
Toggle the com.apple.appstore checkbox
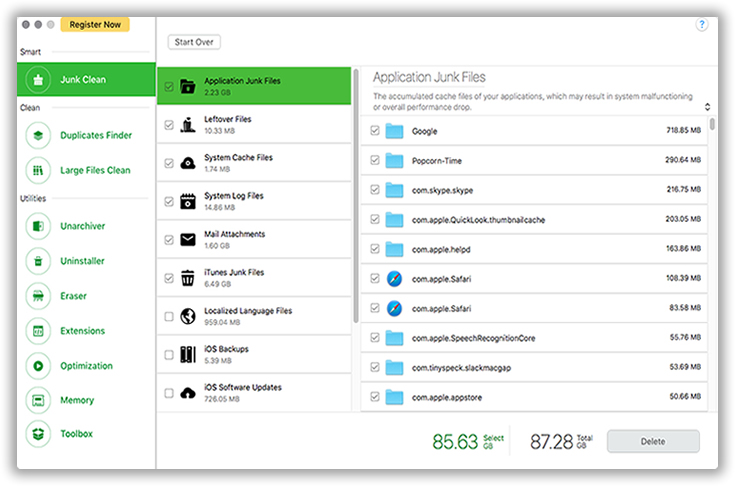click(x=375, y=396)
